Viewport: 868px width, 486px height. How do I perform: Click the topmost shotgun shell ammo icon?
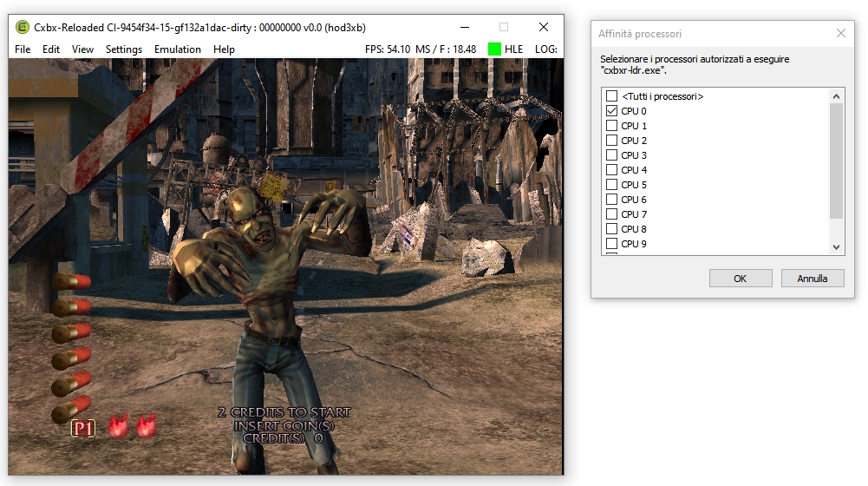tap(72, 281)
